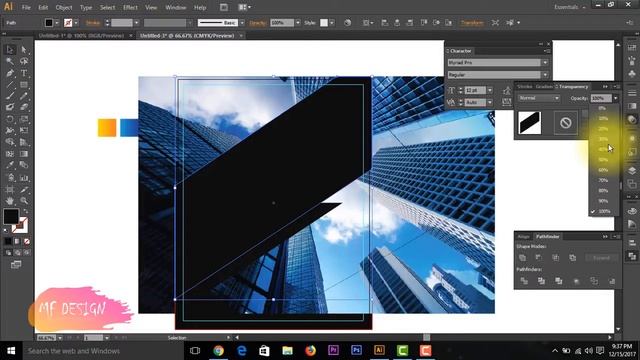Select the Pencil tool
This screenshot has height=360, width=640.
coord(24,96)
